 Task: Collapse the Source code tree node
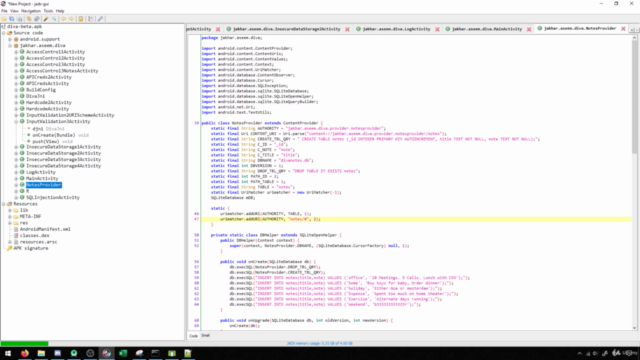coord(4,33)
